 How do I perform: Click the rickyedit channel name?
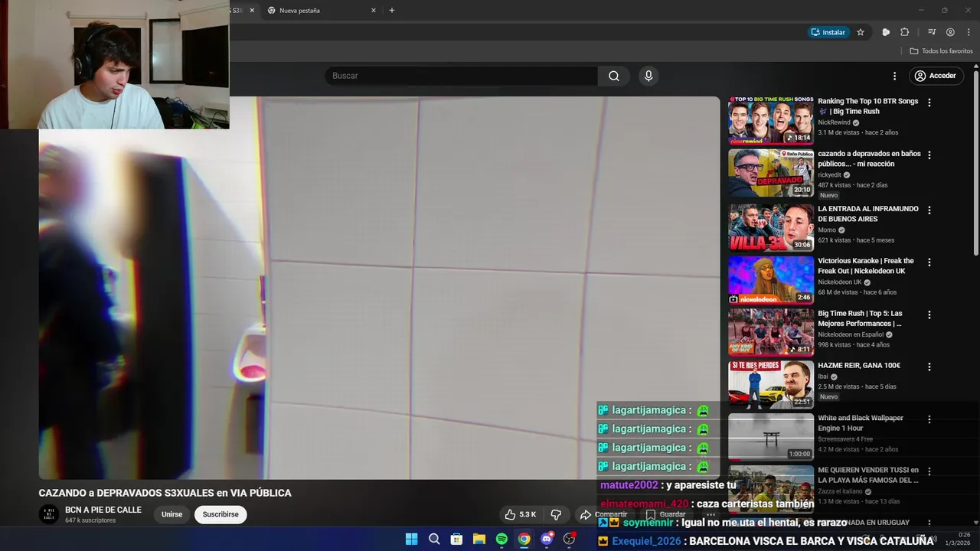(x=829, y=174)
